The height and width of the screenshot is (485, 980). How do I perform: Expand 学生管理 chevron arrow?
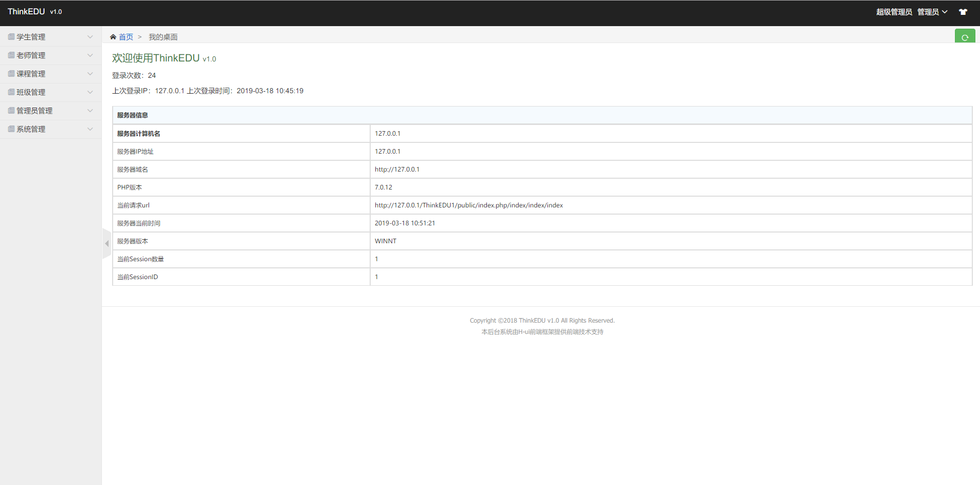pos(90,37)
